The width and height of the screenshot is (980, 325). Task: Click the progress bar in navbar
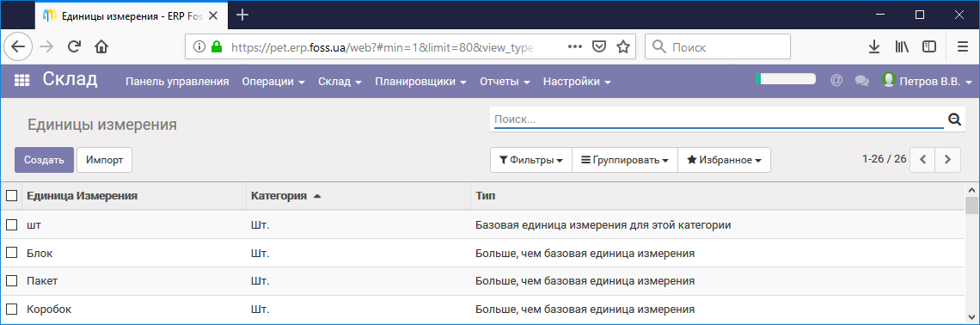coord(786,79)
